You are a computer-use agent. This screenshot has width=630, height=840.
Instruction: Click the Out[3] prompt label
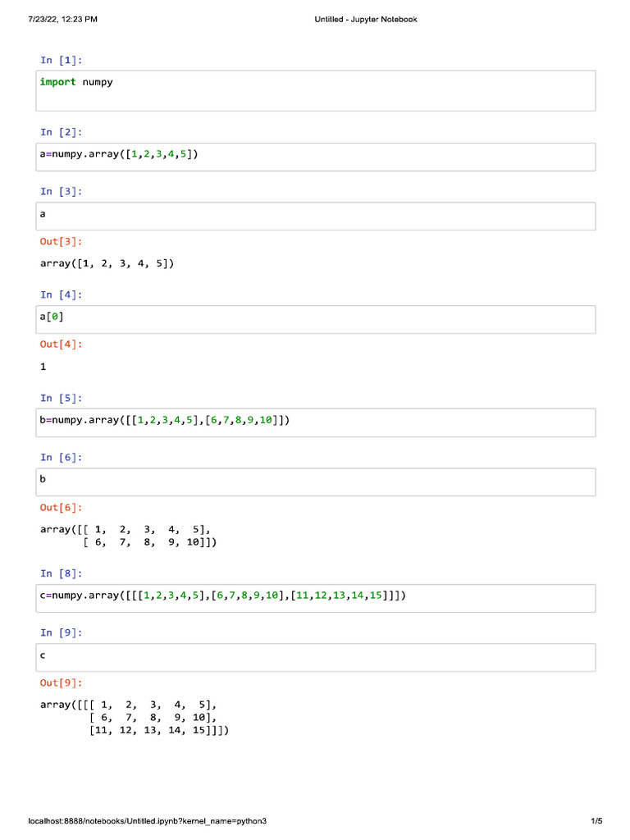[x=62, y=242]
